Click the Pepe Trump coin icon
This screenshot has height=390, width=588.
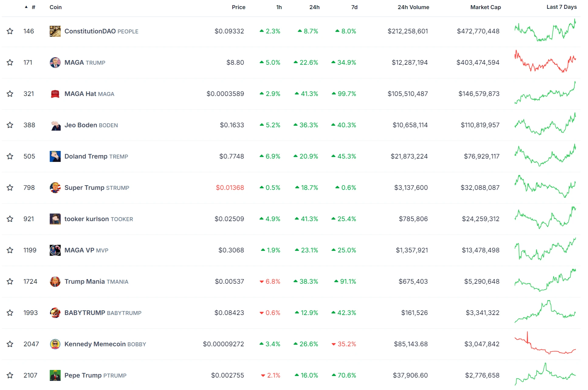[x=55, y=375]
